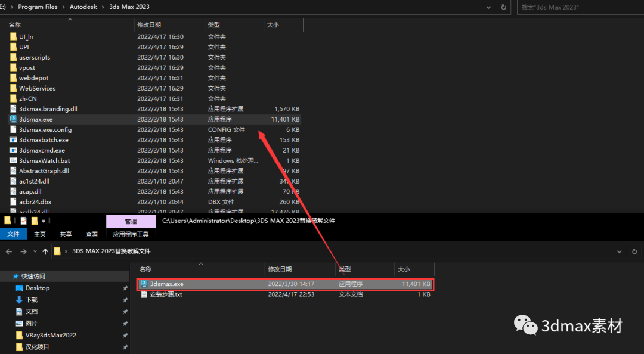The width and height of the screenshot is (644, 354).
Task: Click the refresh button in upper window
Action: [x=503, y=7]
